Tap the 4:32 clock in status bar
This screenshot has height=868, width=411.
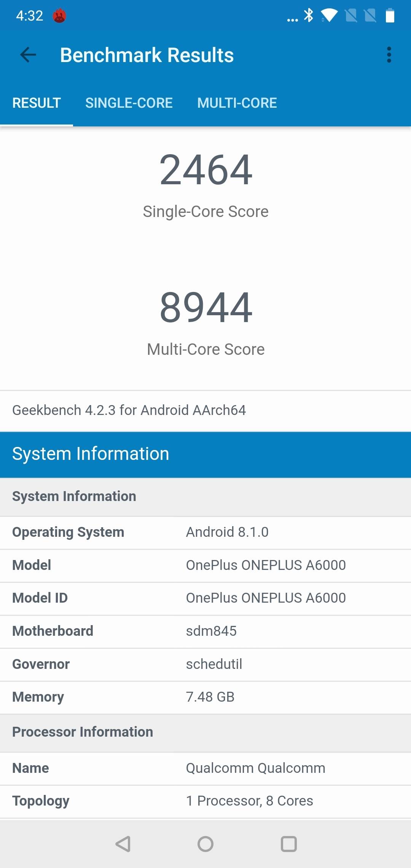tap(29, 16)
